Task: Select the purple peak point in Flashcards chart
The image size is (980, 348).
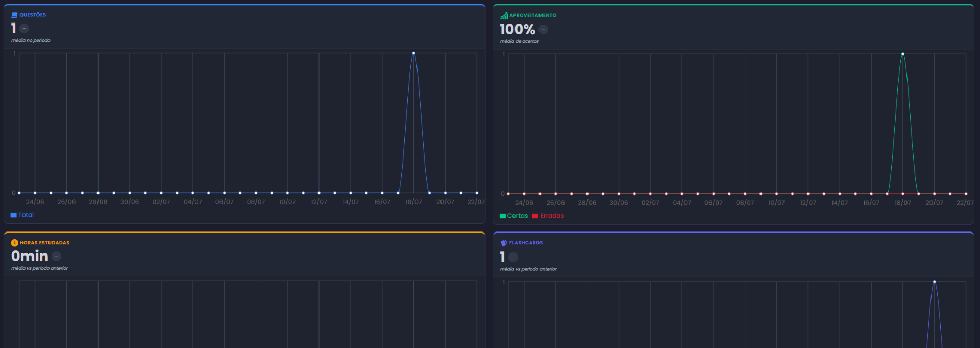Action: pos(935,282)
